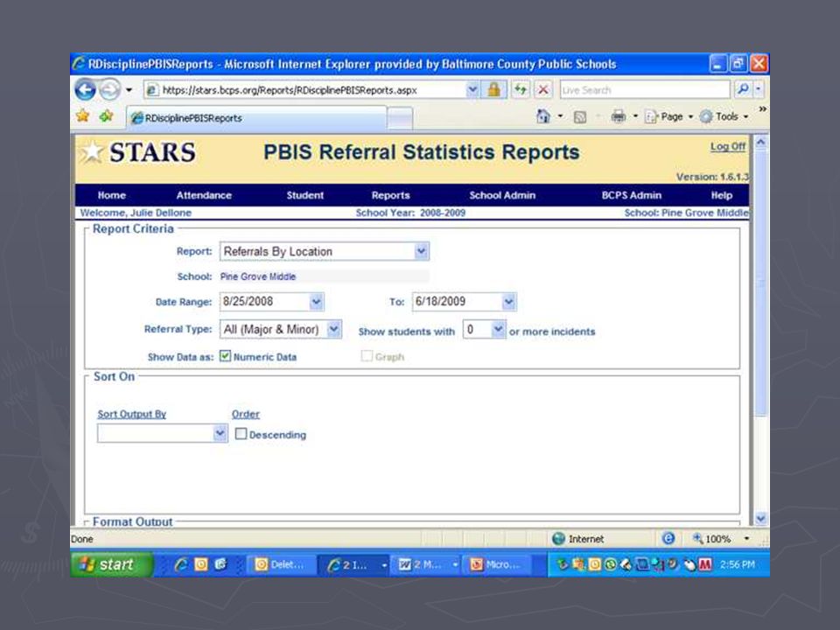Expand the toolbar overflow chevron
Image resolution: width=840 pixels, height=630 pixels.
762,109
